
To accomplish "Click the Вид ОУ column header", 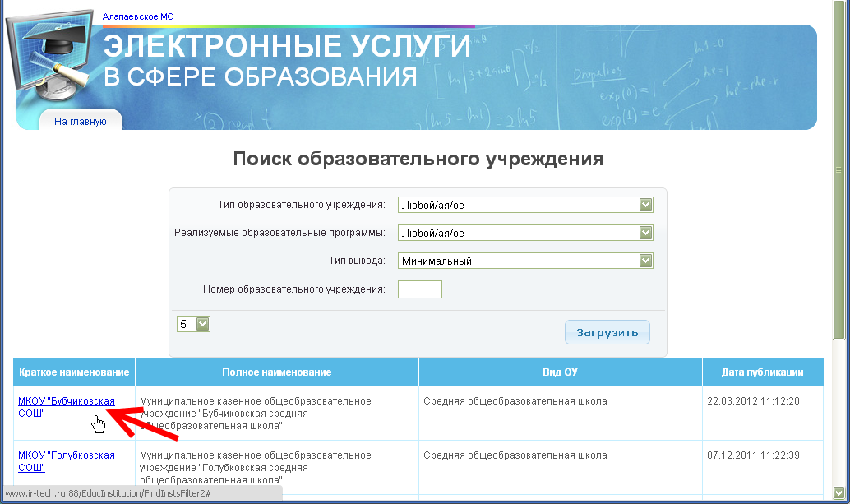I will (561, 372).
